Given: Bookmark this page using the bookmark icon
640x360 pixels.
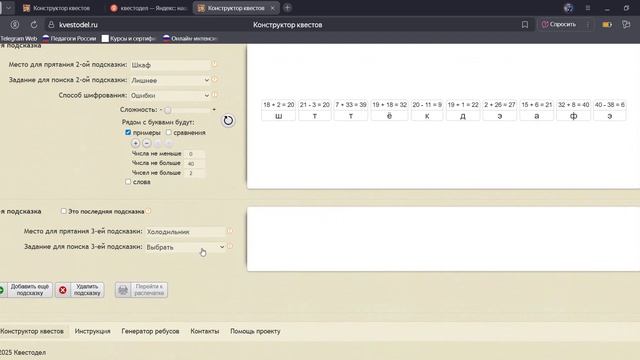Looking at the screenshot, I should point(525,24).
